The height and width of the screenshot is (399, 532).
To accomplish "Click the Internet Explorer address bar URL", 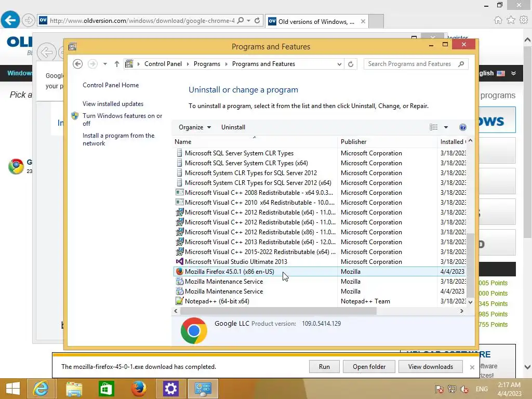I will point(142,21).
